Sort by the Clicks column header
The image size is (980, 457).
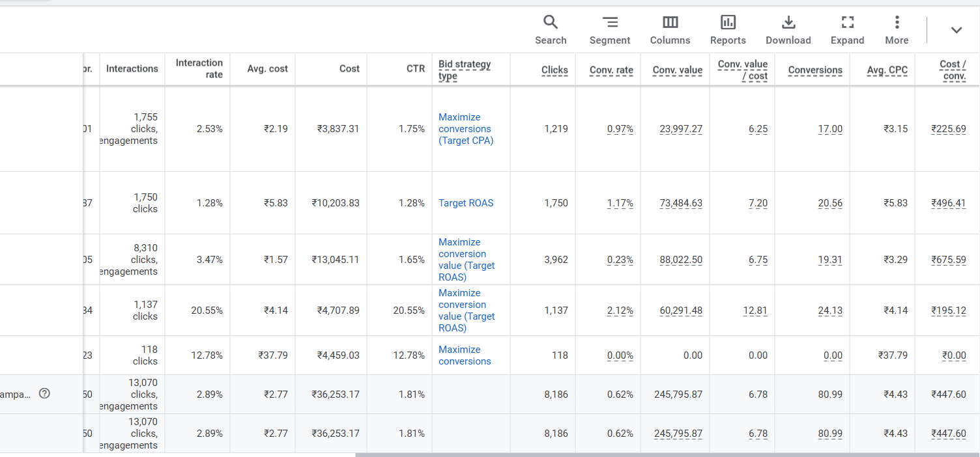point(555,70)
